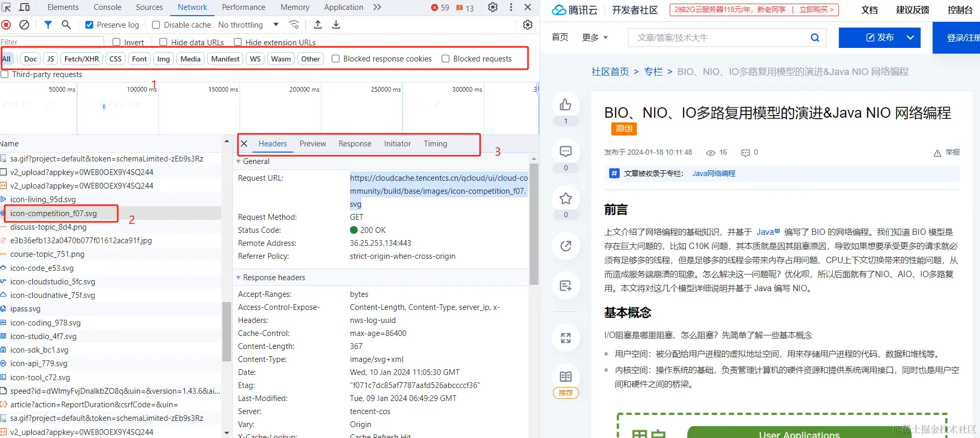The image size is (980, 438).
Task: Open the Sources tab
Action: [x=149, y=7]
